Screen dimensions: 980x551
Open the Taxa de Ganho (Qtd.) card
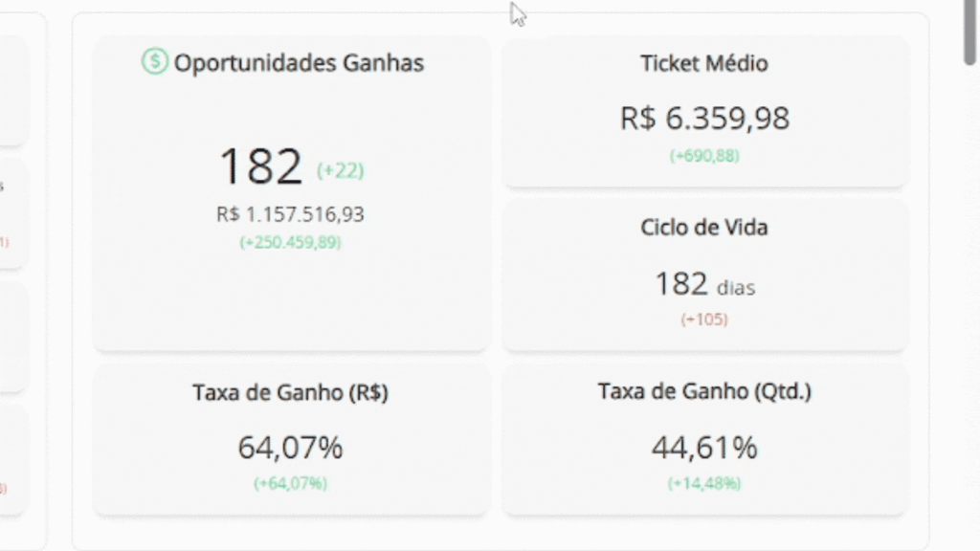[x=704, y=440]
